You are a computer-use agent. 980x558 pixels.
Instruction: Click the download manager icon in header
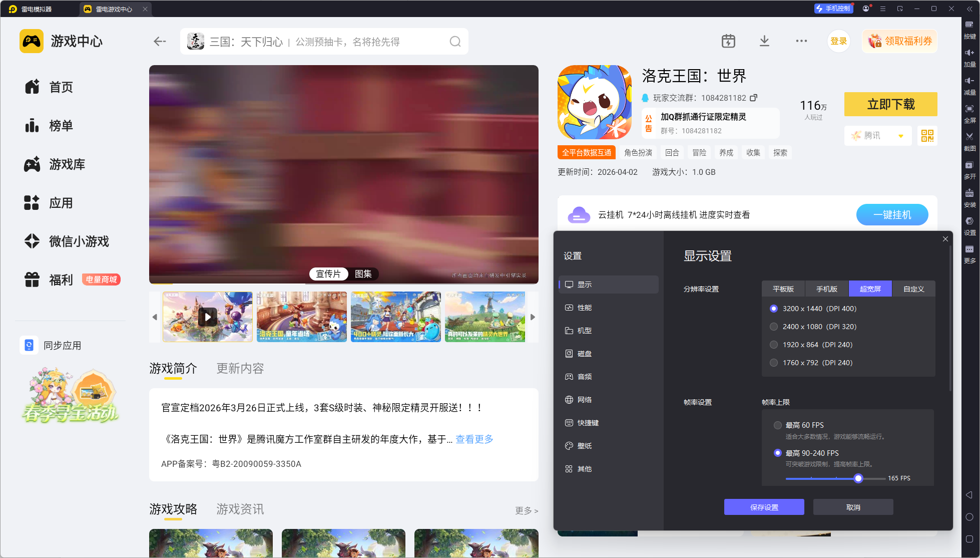coord(764,41)
